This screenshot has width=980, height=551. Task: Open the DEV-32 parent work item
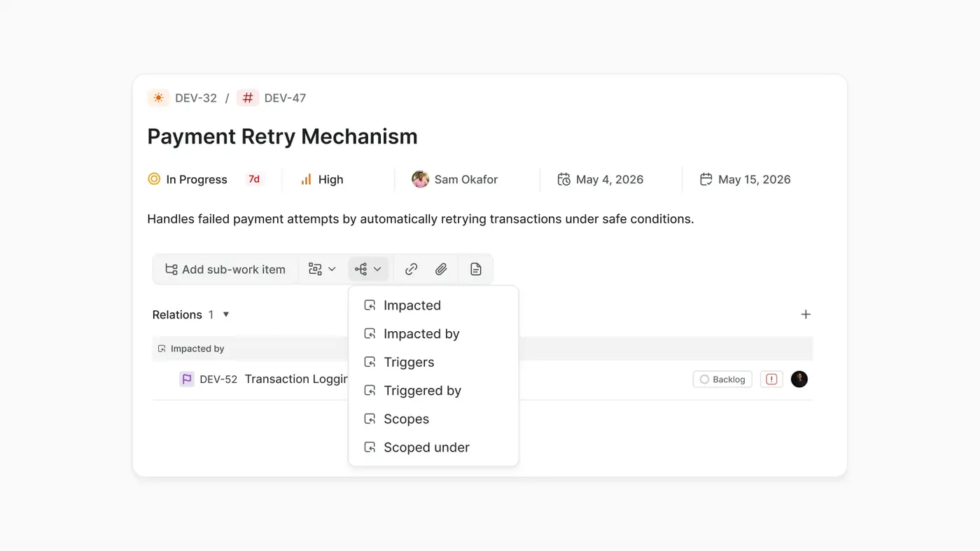click(196, 98)
